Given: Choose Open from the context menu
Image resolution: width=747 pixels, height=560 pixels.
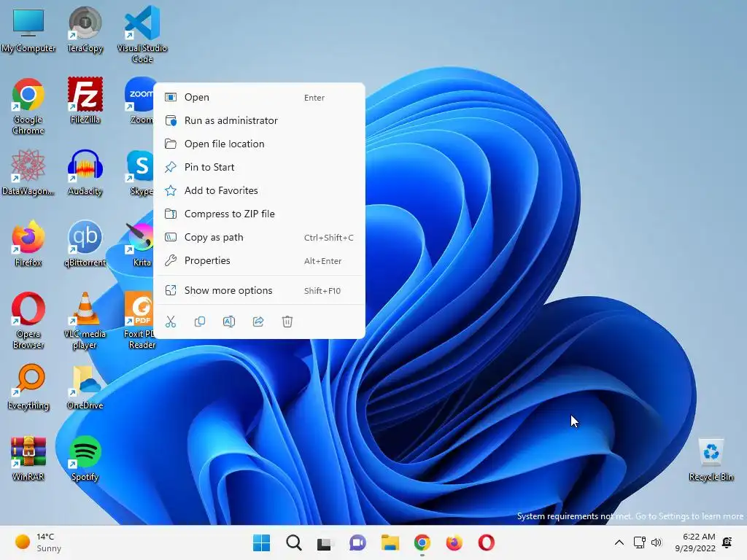Looking at the screenshot, I should 259,97.
